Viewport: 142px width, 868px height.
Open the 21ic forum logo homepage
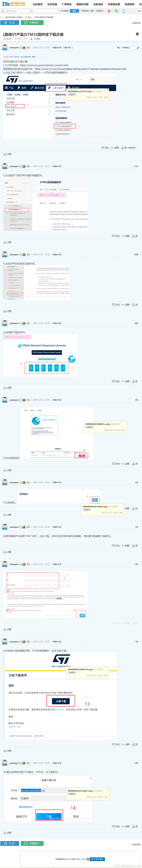[x=13, y=4]
